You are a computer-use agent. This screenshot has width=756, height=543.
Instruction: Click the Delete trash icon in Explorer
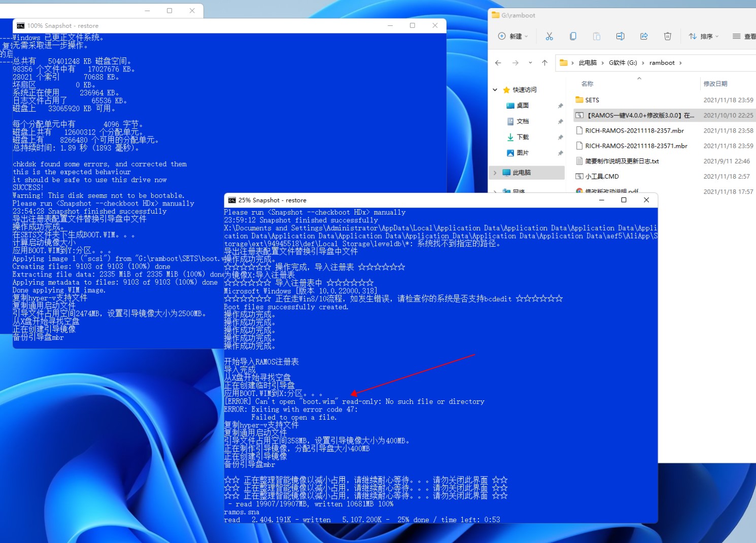[667, 36]
